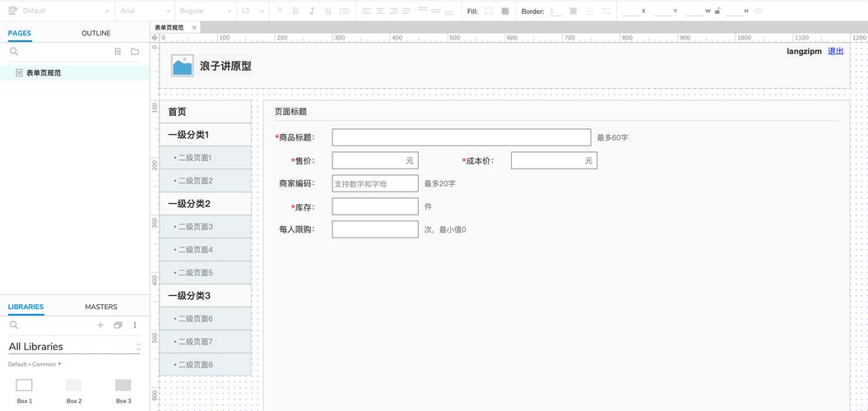Select the Box 2 widget
This screenshot has height=411, width=868.
click(73, 390)
